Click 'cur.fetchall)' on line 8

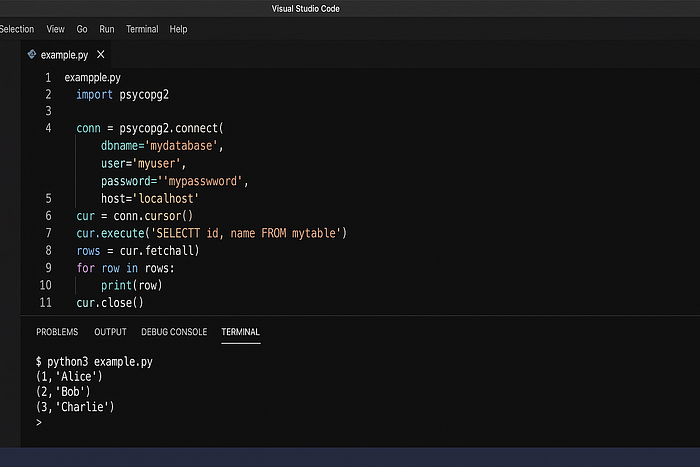point(159,250)
